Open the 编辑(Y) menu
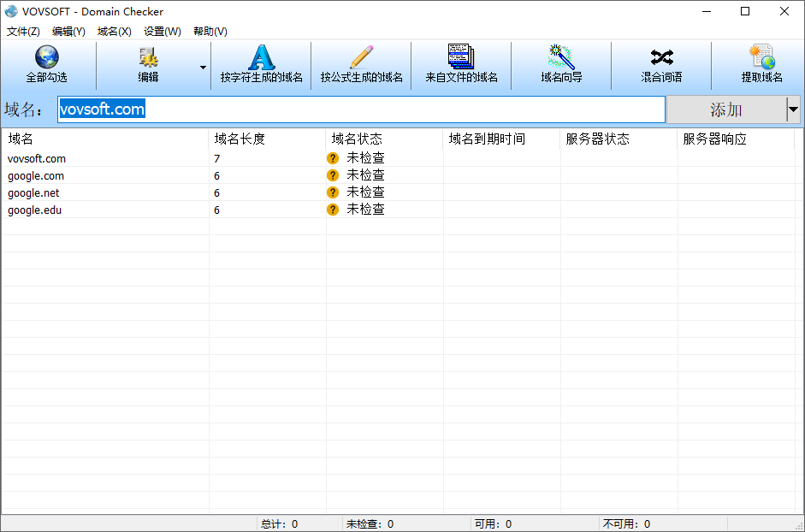805x532 pixels. [x=68, y=32]
